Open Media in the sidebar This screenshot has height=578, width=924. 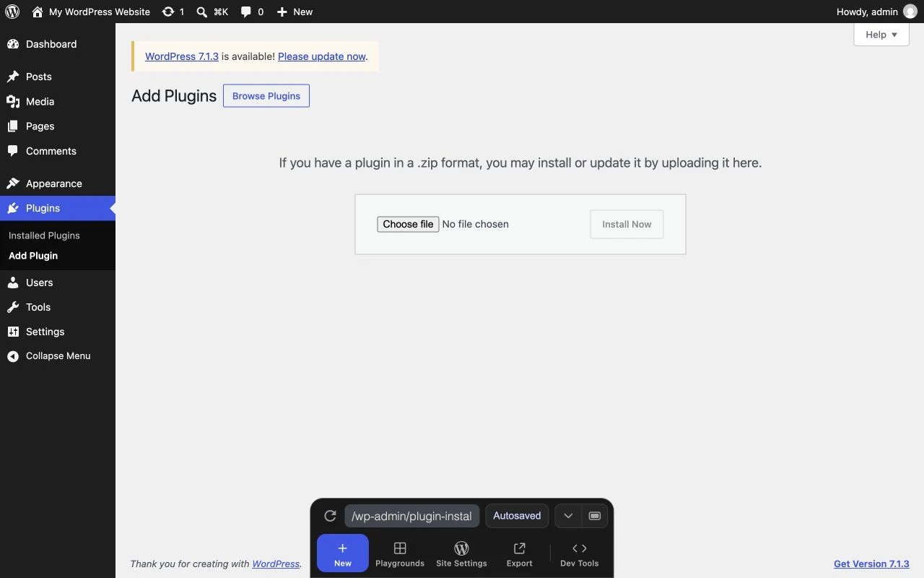[58, 101]
